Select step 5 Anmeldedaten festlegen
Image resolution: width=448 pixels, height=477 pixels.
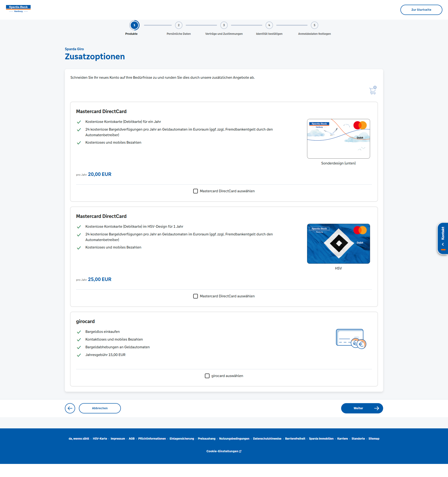coord(314,25)
